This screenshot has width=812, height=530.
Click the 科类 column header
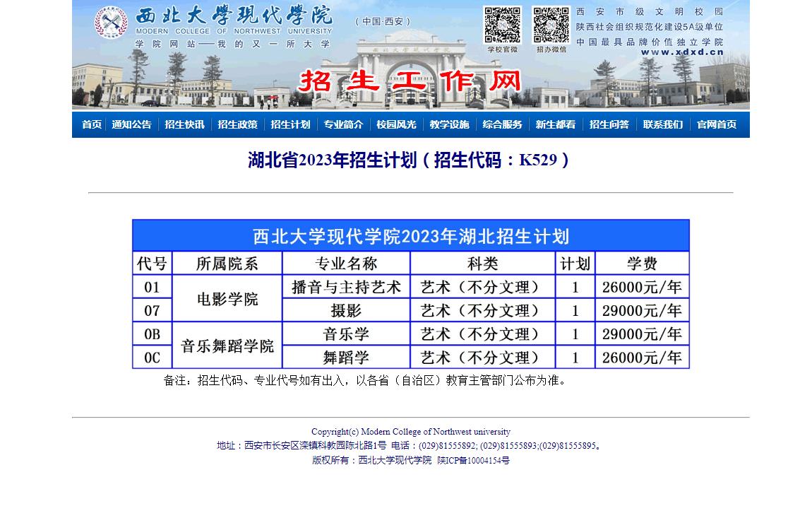tap(483, 264)
